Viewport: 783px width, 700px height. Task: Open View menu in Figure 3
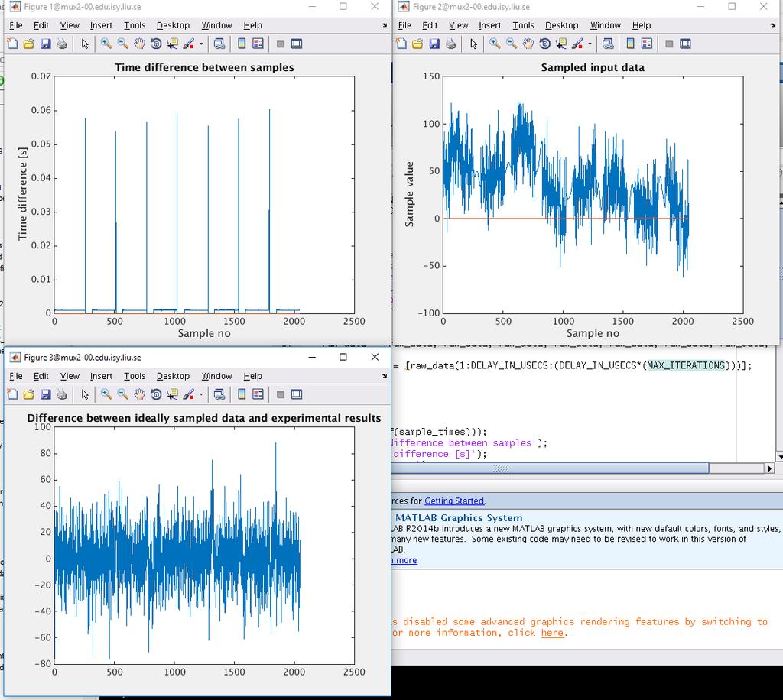(x=70, y=376)
